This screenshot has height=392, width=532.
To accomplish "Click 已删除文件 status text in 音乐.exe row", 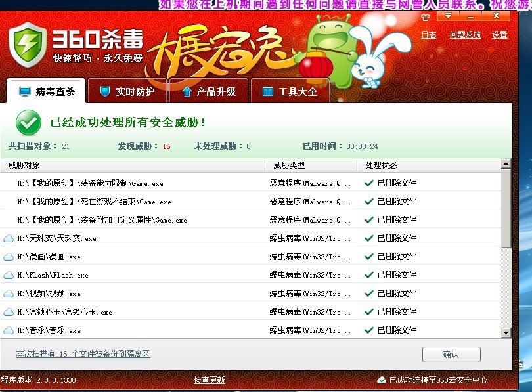I will pyautogui.click(x=397, y=330).
